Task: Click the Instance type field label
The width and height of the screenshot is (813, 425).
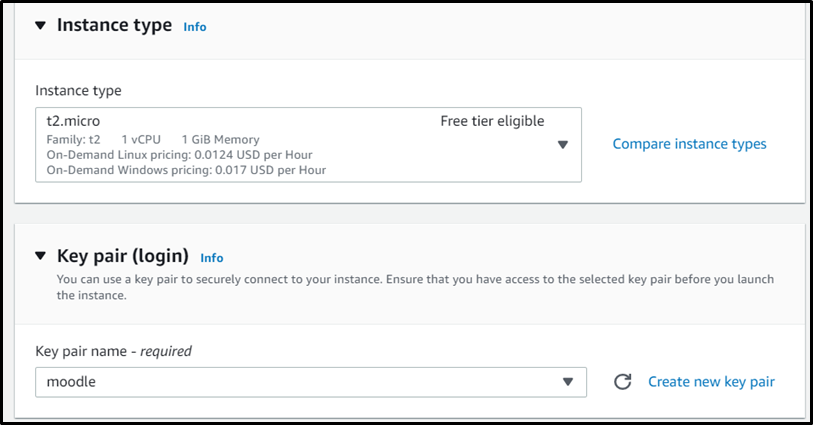Action: tap(78, 90)
